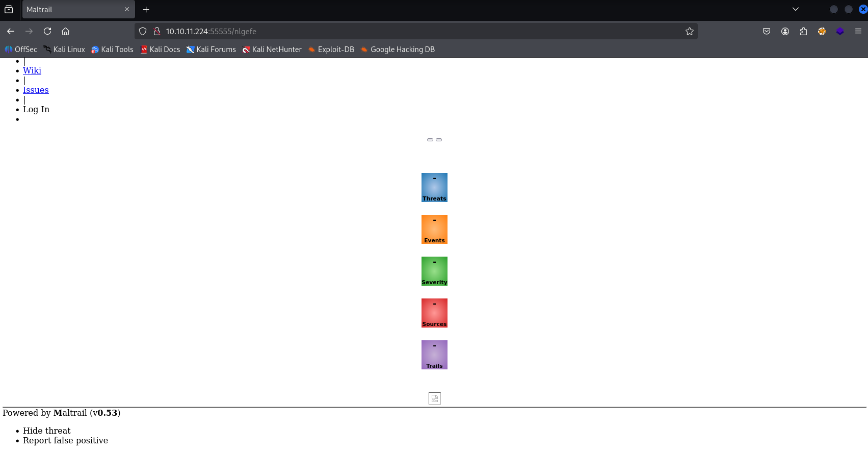Image resolution: width=868 pixels, height=451 pixels.
Task: Open the Kali Tools bookmark
Action: pyautogui.click(x=112, y=49)
